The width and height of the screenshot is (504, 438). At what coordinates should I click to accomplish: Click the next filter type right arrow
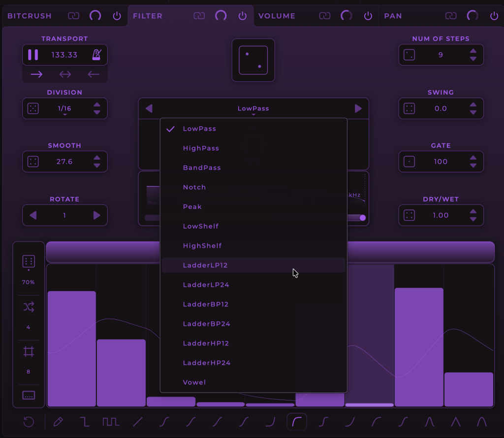click(358, 109)
